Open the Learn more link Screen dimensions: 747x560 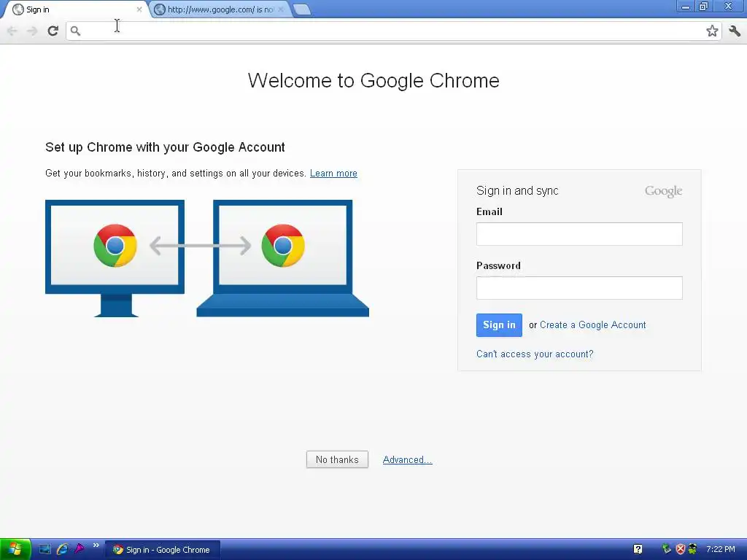point(333,174)
